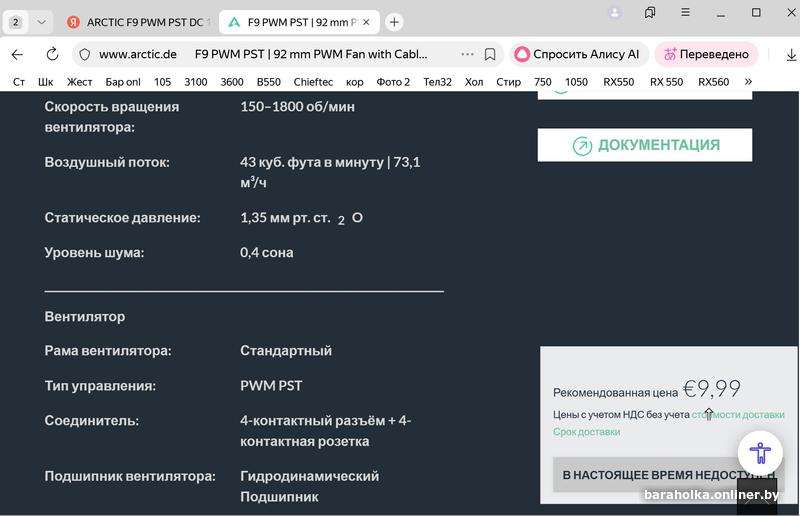Show more bookmarks with the double chevron

(x=748, y=82)
